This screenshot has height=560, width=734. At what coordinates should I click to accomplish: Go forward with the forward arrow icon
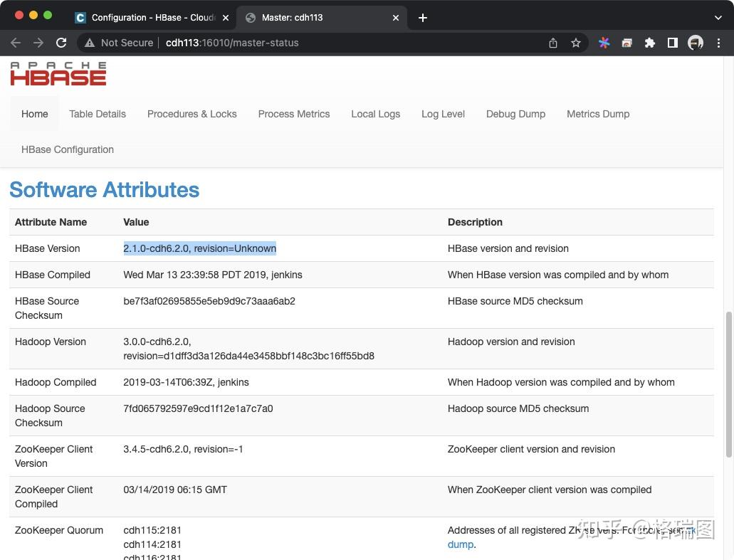(38, 43)
